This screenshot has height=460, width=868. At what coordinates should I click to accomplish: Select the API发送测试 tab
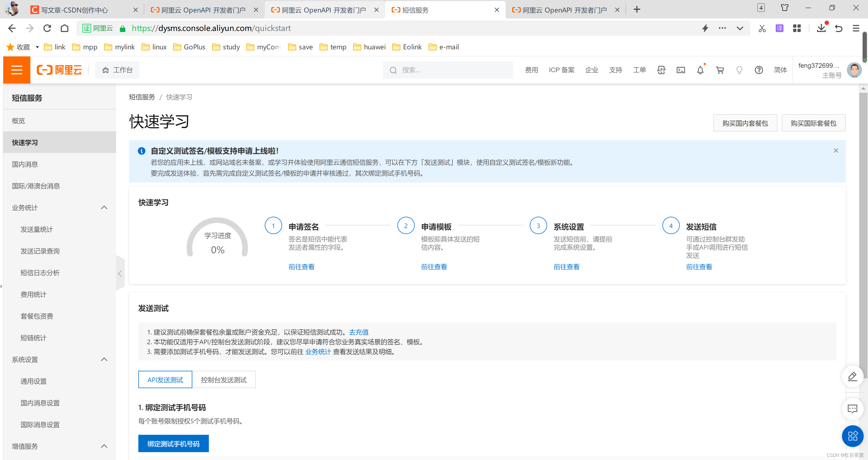(x=165, y=380)
